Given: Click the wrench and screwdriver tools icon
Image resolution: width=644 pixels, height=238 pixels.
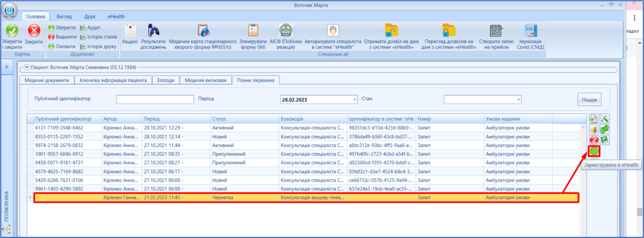Looking at the screenshot, I should 605,118.
